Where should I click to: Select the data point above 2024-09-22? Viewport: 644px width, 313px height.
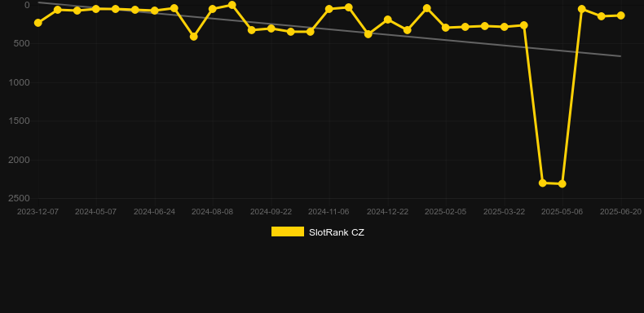(x=271, y=29)
